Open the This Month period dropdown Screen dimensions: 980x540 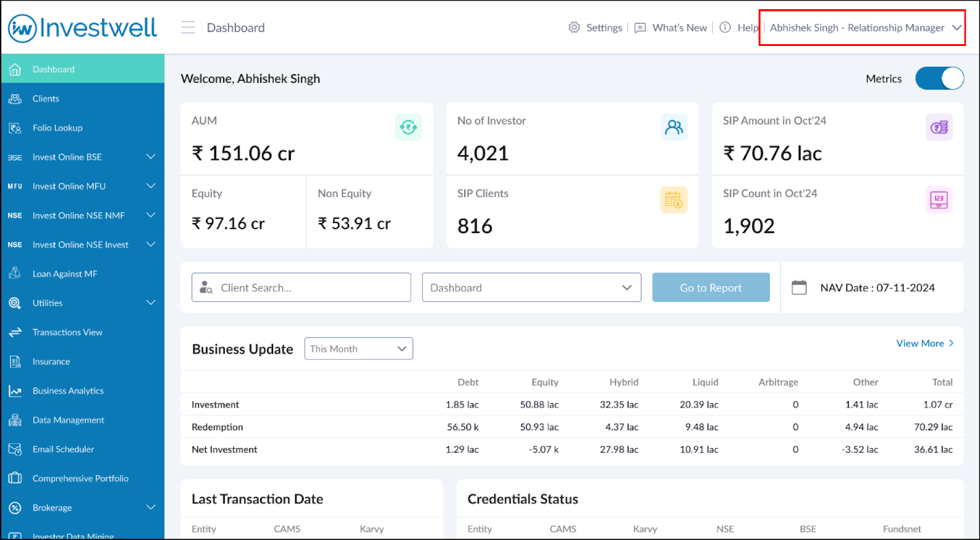tap(359, 349)
